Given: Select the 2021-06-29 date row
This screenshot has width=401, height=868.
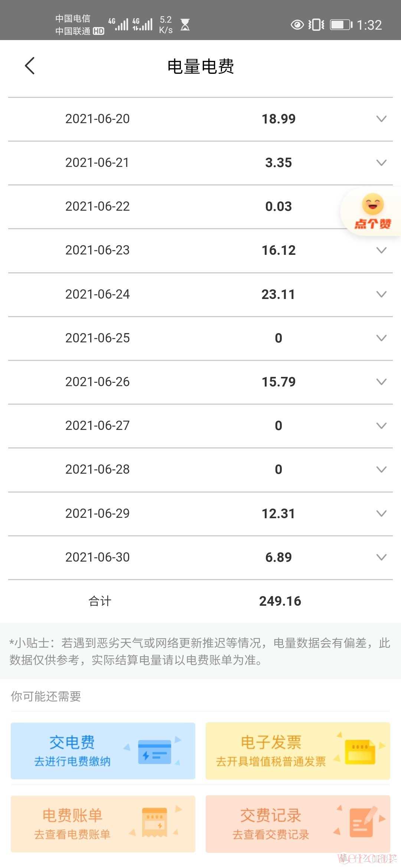Looking at the screenshot, I should click(98, 513).
